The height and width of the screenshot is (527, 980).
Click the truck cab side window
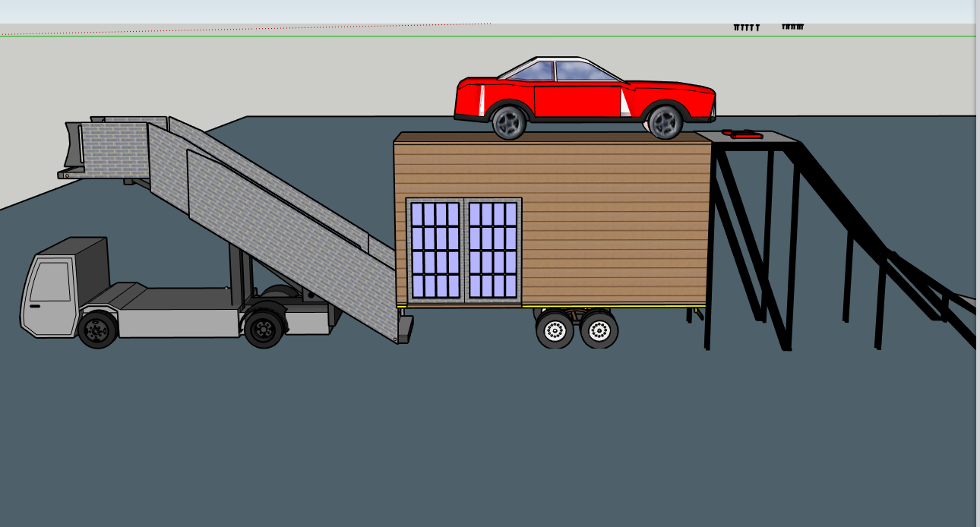point(51,282)
